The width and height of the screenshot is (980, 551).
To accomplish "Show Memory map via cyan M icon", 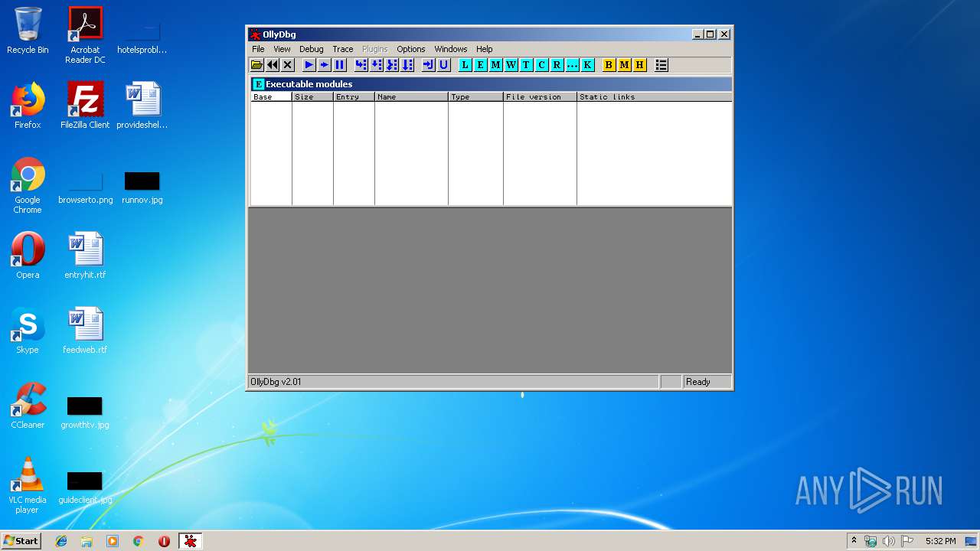I will 495,65.
